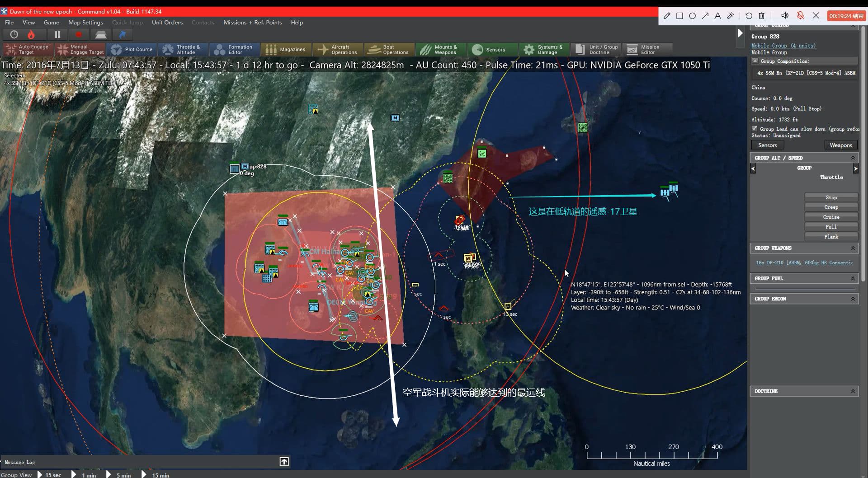Set throttle to Cruise
This screenshot has width=868, height=478.
point(831,217)
